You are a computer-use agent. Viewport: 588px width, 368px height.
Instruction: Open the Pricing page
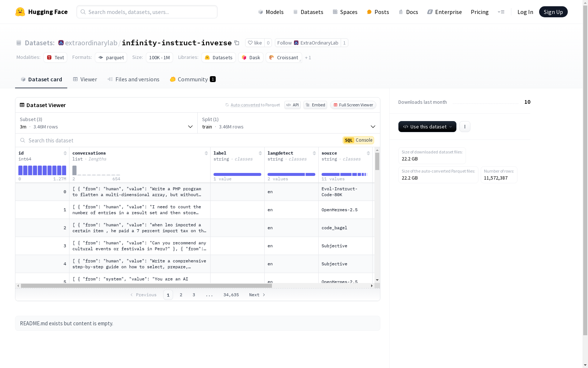480,12
